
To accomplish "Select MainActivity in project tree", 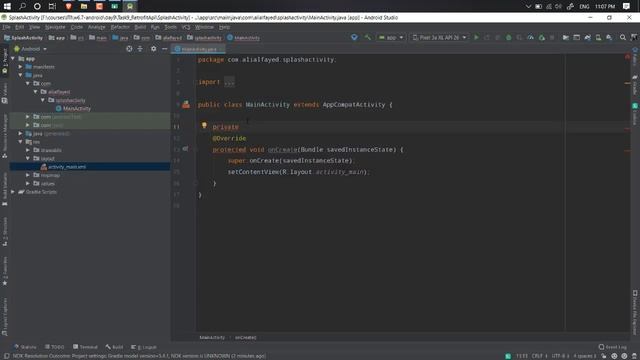I will coord(73,109).
